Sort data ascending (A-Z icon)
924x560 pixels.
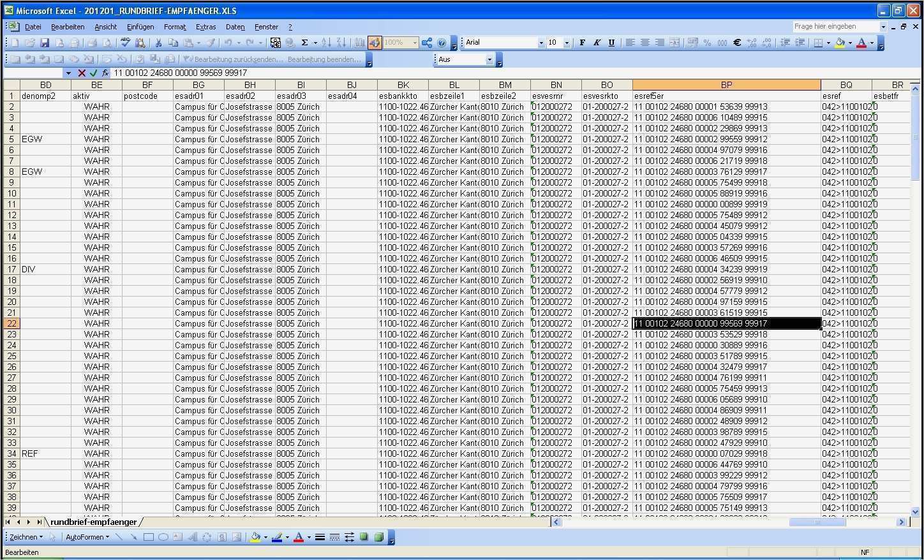(x=326, y=42)
